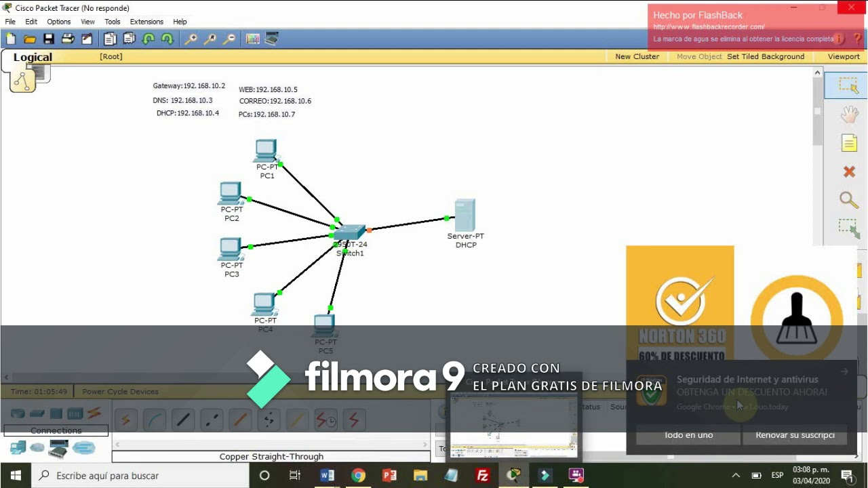Choose the Inspect magnifier tool
Viewport: 868px width, 488px height.
click(x=849, y=200)
